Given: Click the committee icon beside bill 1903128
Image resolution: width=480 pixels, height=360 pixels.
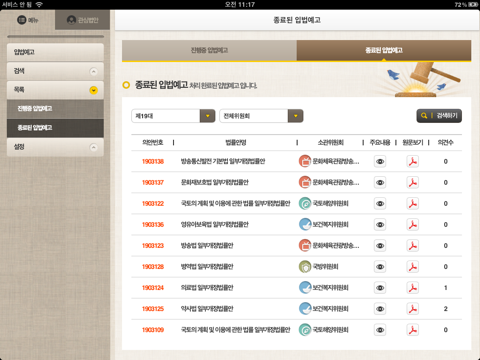Looking at the screenshot, I should 305,267.
